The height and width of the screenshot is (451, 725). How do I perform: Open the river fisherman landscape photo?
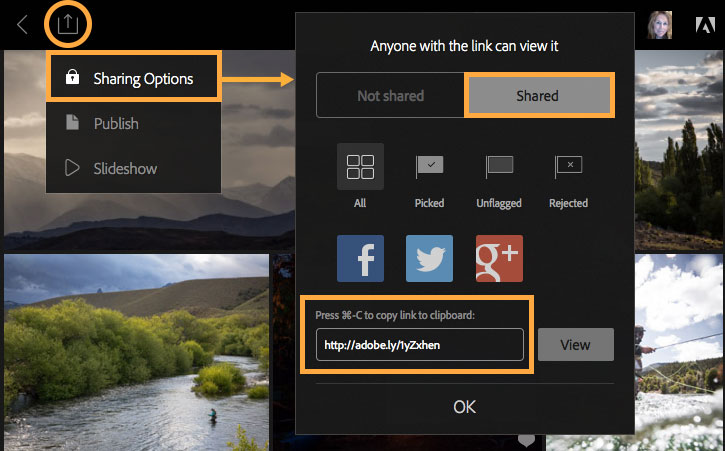click(x=136, y=352)
